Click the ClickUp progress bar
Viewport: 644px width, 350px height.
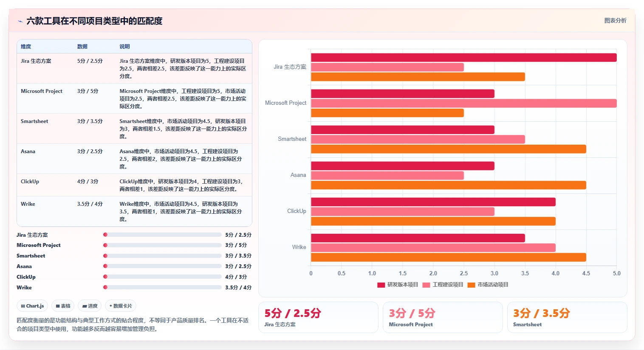(162, 277)
